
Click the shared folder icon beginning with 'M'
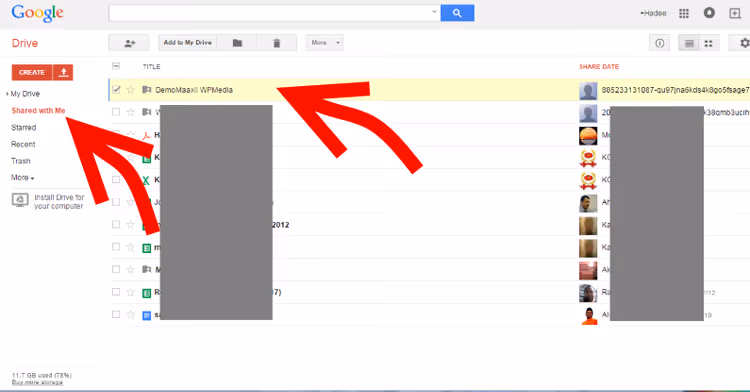point(147,270)
